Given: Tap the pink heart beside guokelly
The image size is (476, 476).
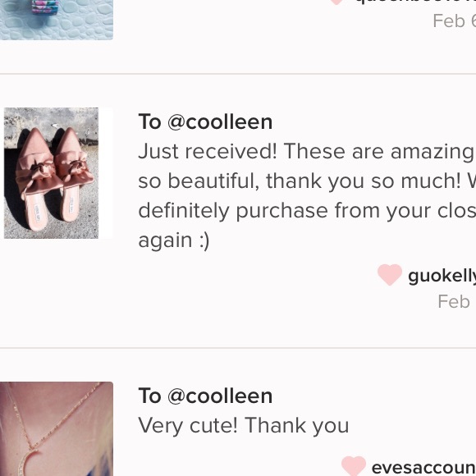Looking at the screenshot, I should click(x=390, y=275).
